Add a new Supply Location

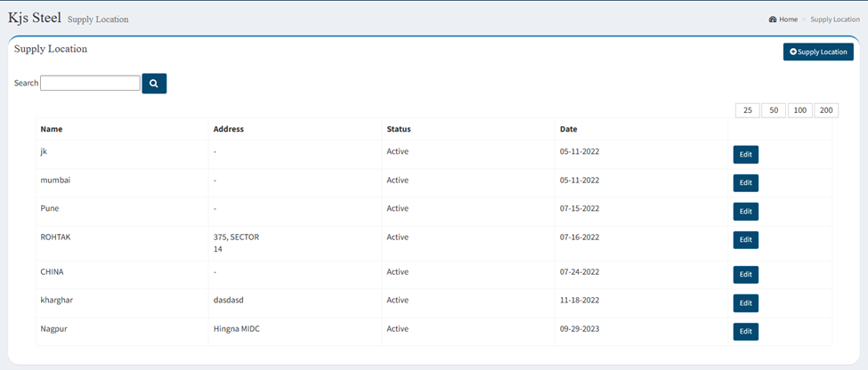pos(818,52)
